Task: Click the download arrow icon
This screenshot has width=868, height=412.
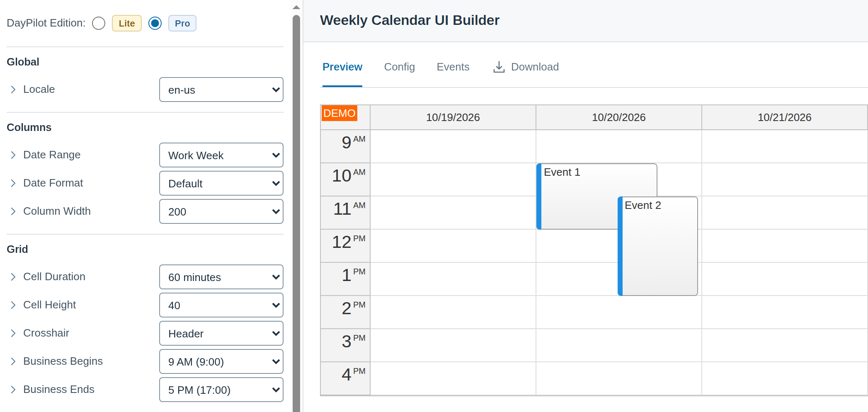Action: pos(499,67)
